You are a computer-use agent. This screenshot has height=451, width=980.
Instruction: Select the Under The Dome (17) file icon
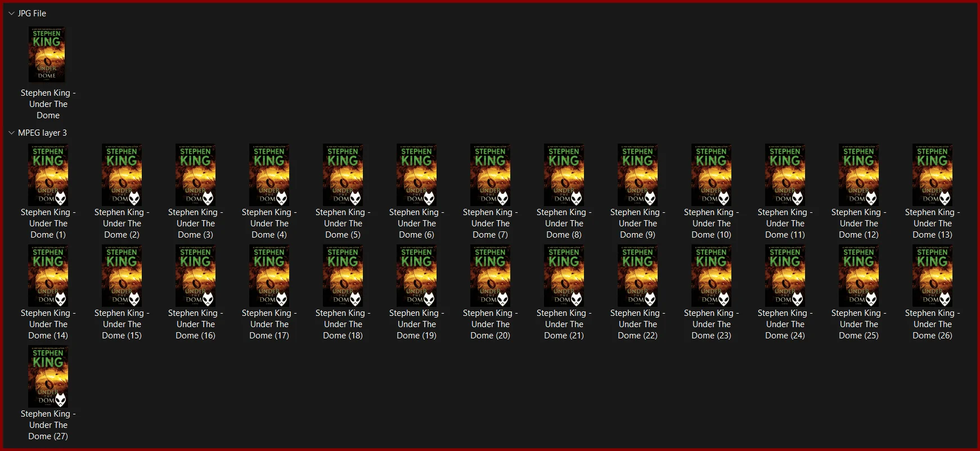point(269,275)
